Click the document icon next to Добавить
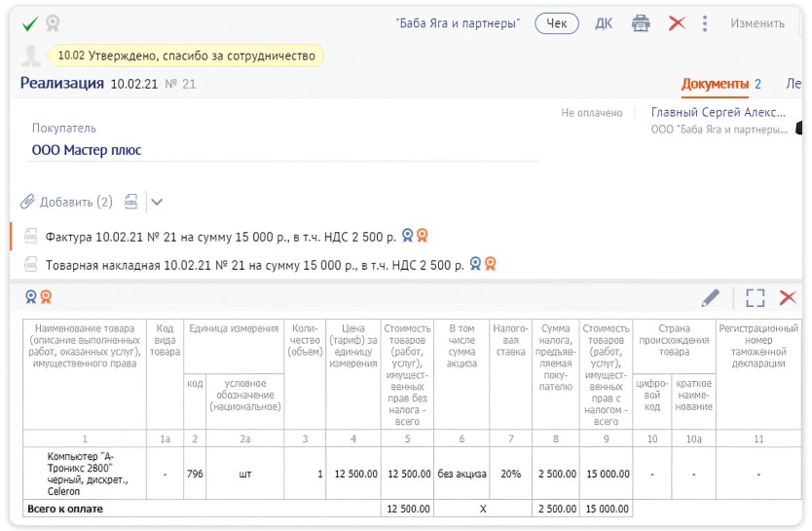 click(130, 202)
